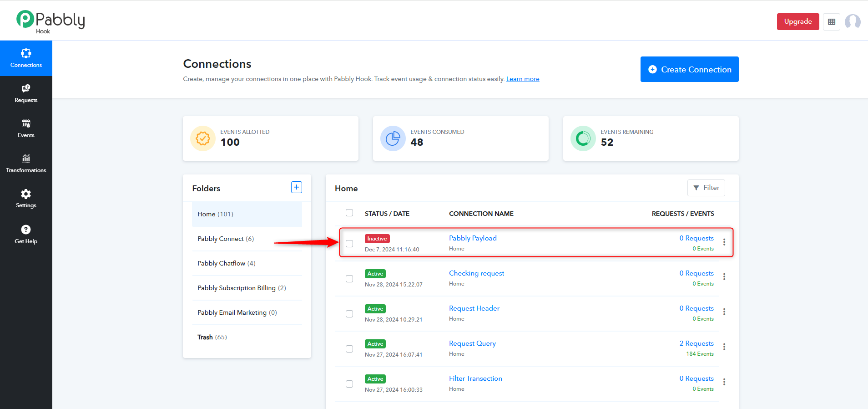Open the Transformations sidebar section
Screen dimensions: 868x409
pos(26,164)
